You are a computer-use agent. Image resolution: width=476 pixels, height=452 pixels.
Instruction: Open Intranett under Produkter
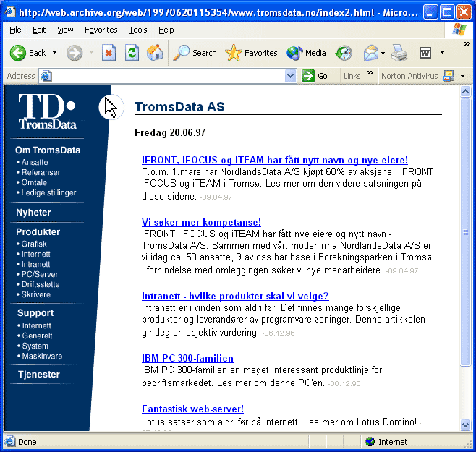click(35, 265)
